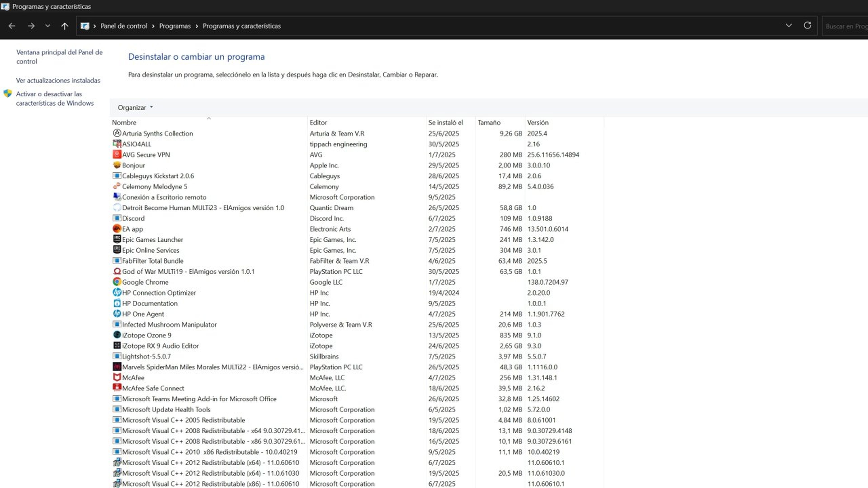
Task: Navigate to Panel de control breadcrumb
Action: (x=124, y=26)
